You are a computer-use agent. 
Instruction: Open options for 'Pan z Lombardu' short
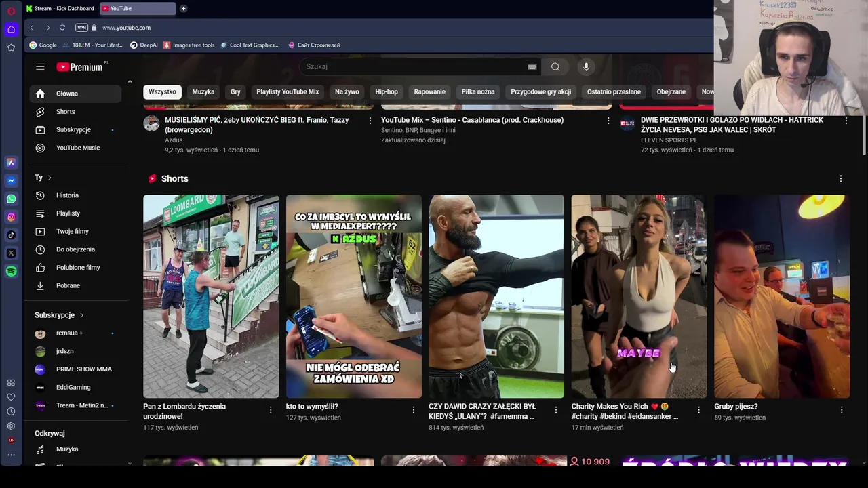coord(271,409)
